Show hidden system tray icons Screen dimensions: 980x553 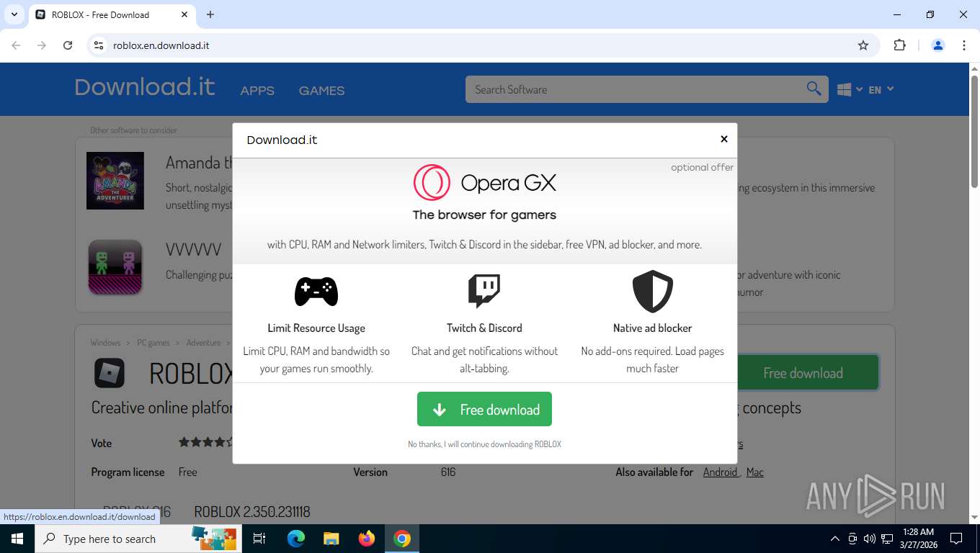point(835,539)
